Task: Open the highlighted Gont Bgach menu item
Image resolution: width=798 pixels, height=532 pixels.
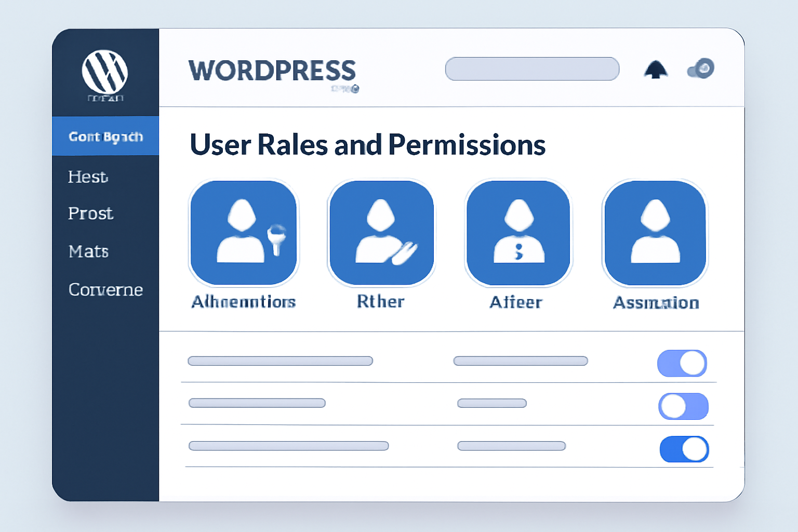Action: 105,136
